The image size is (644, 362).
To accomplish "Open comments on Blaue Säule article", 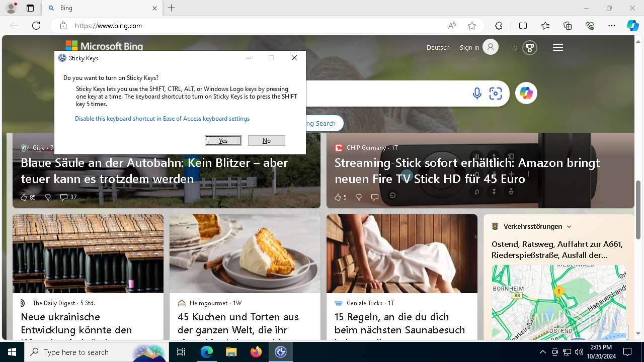I will [x=68, y=197].
